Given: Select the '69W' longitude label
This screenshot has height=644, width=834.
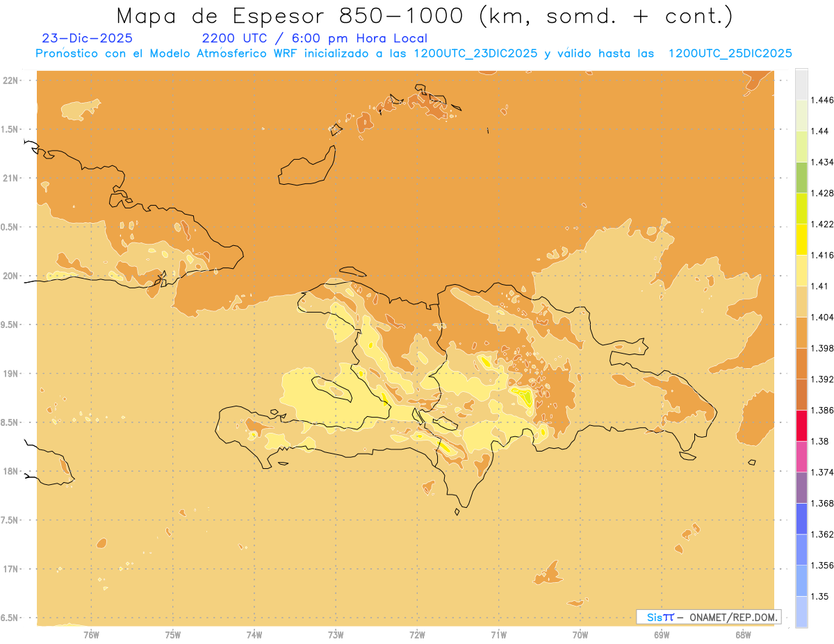Looking at the screenshot, I should (x=662, y=634).
